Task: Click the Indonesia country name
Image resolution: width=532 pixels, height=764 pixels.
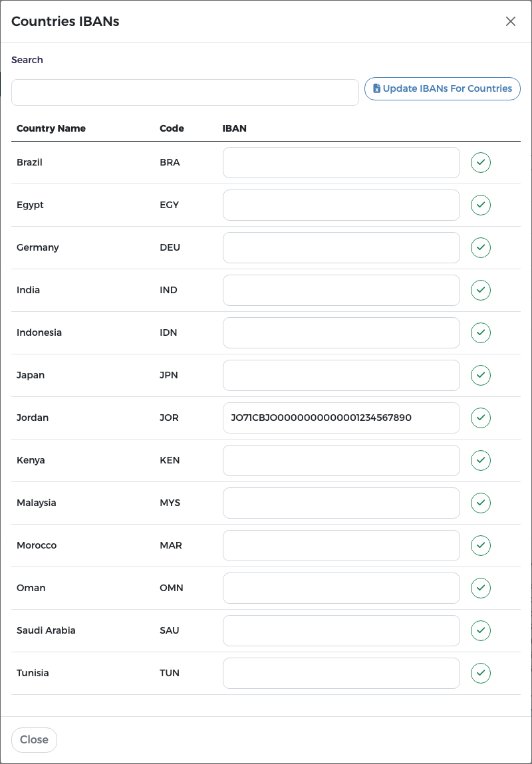Action: (x=39, y=332)
